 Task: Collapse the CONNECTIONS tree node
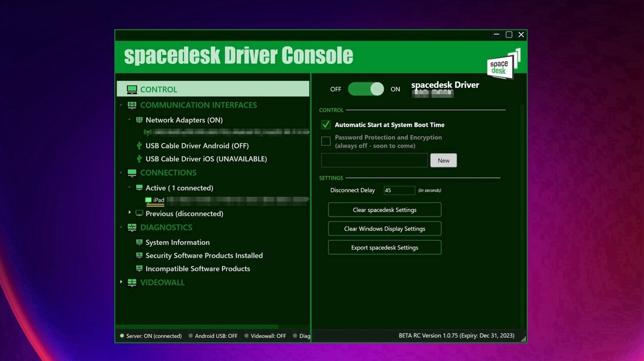(121, 173)
